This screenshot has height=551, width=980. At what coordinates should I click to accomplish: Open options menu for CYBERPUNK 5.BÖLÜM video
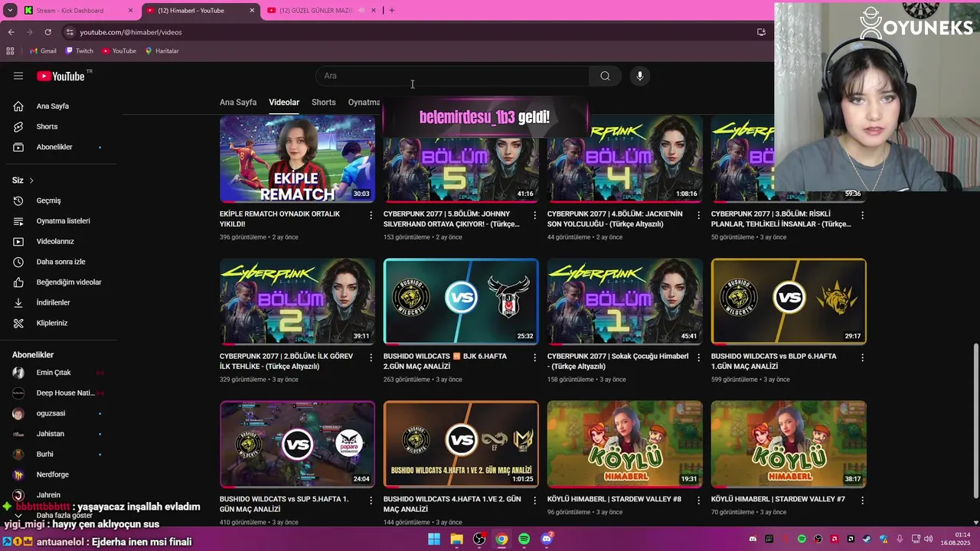coord(534,215)
